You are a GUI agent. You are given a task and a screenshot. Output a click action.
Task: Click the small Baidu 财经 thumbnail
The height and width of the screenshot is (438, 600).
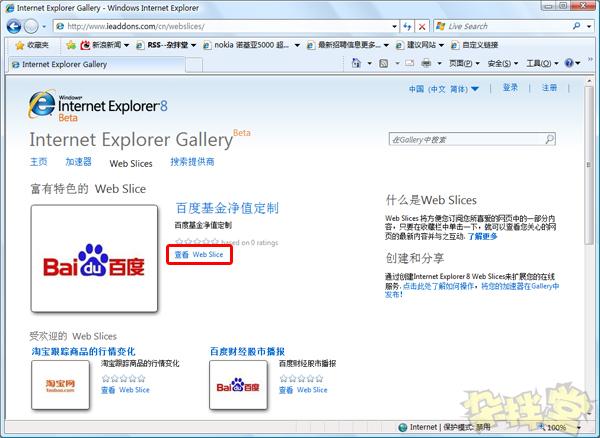click(x=238, y=385)
